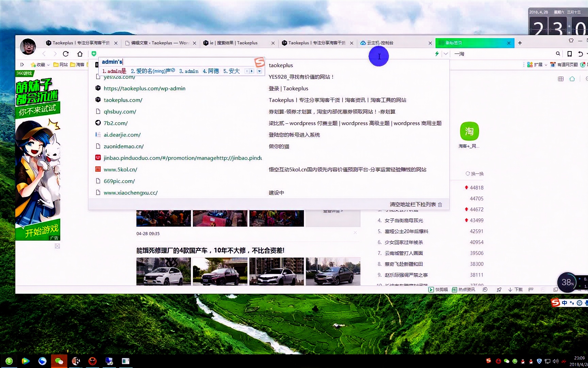Screen dimensions: 588x368
Task: Click the volume speaker in system tray
Action: pyautogui.click(x=556, y=361)
